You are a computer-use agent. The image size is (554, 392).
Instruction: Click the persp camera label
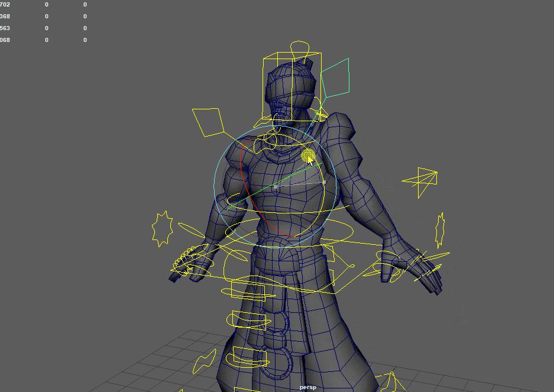[307, 387]
